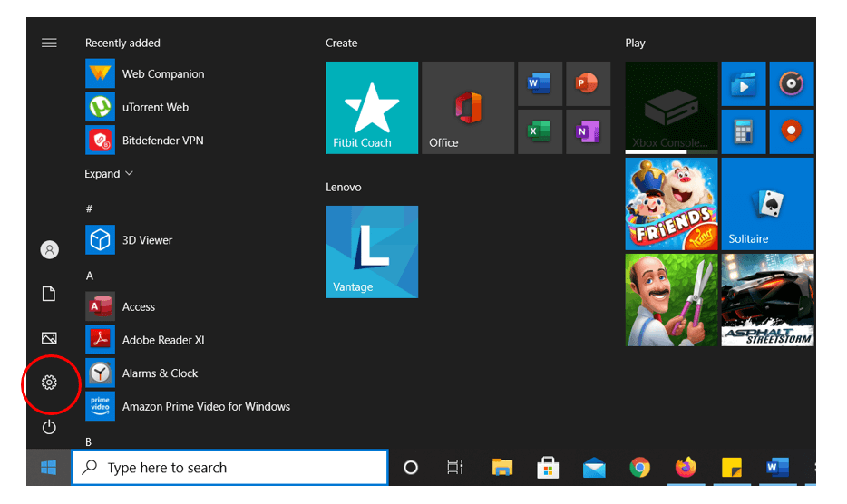847x504 pixels.
Task: Launch Excel tile
Action: pos(540,131)
